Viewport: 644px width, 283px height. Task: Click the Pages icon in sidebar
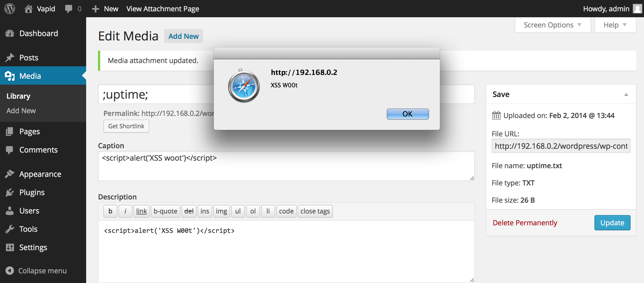coord(10,132)
